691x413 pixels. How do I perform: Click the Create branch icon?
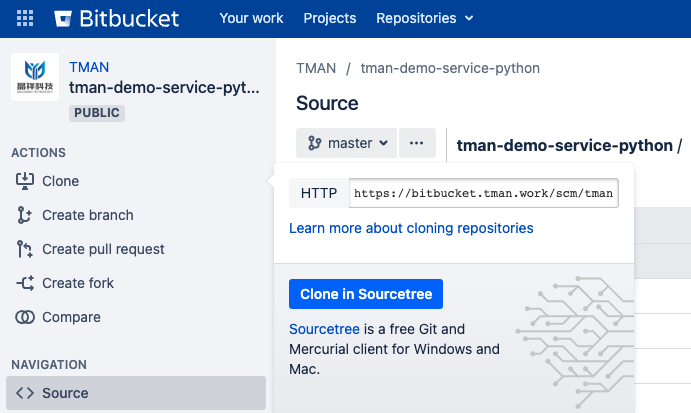pos(24,215)
